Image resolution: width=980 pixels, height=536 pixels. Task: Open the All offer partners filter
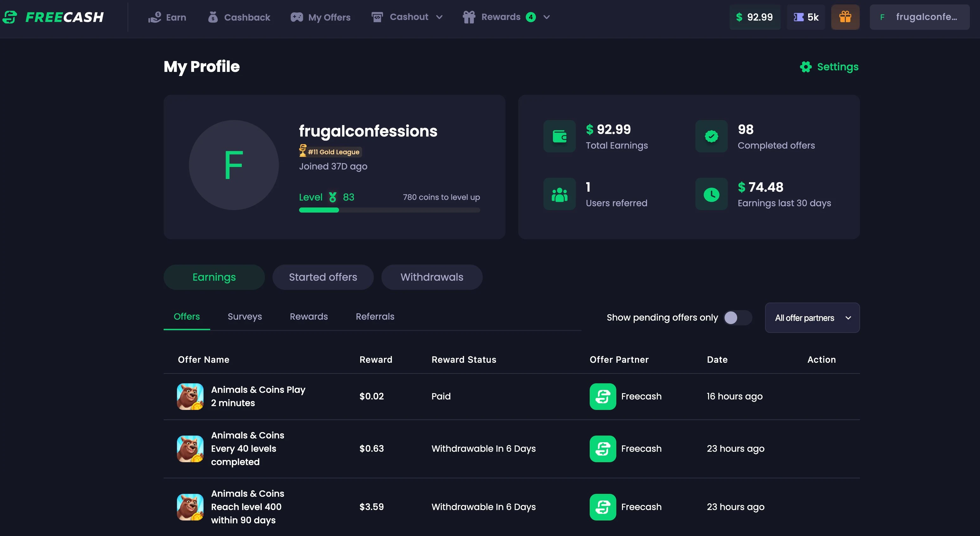812,317
